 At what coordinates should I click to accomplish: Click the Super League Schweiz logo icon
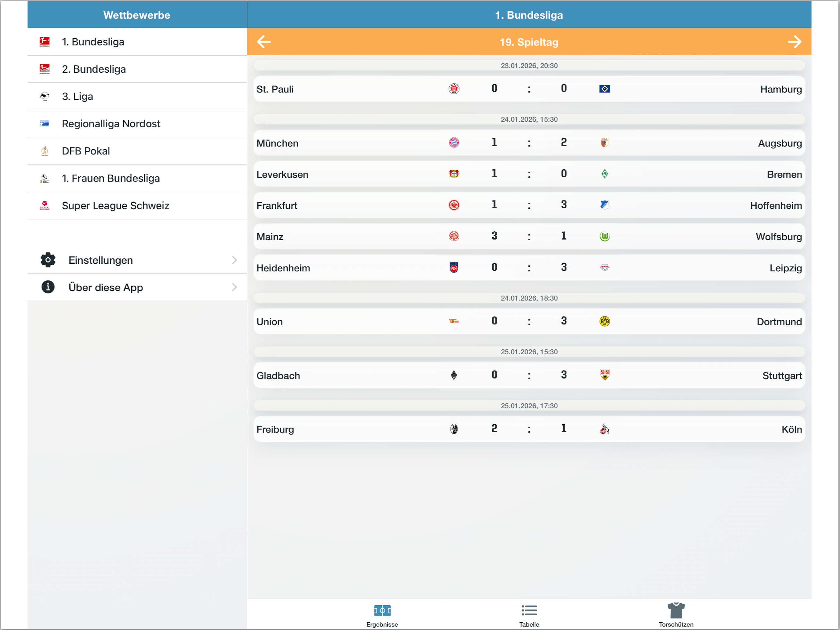click(45, 205)
